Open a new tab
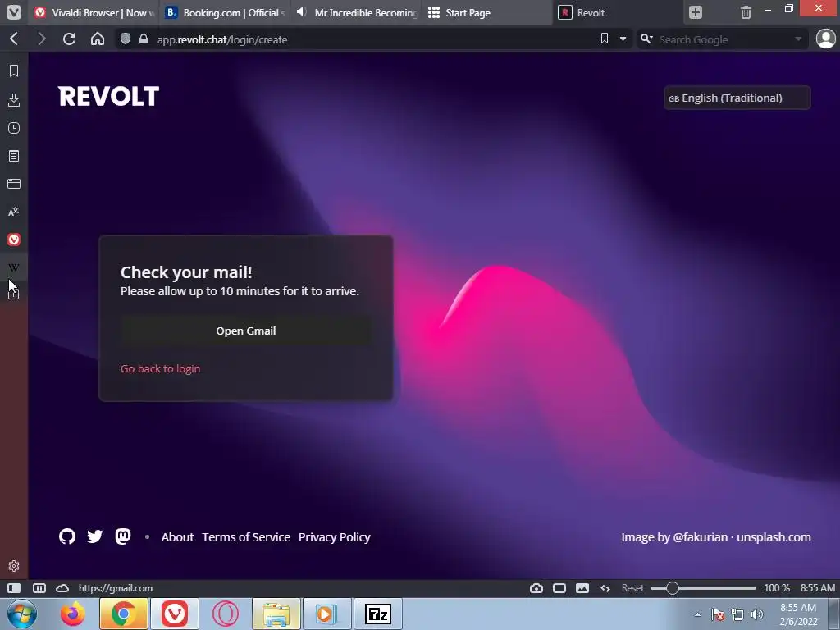Viewport: 840px width, 630px height. [x=696, y=12]
